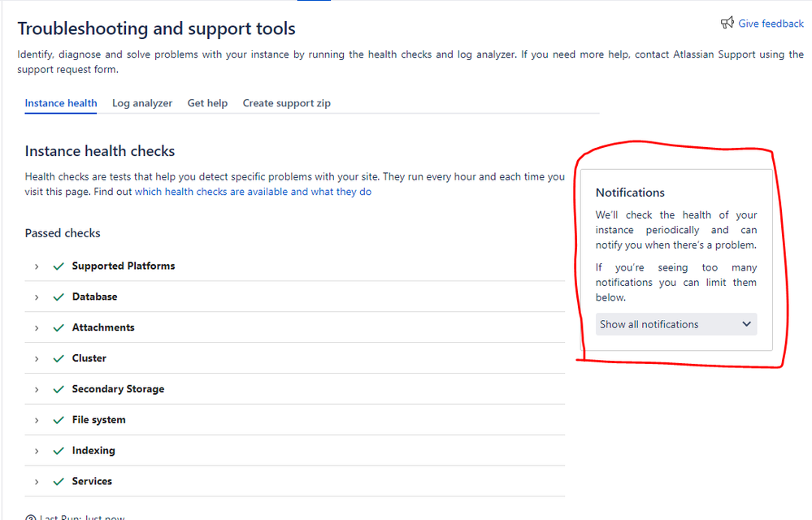Click the green checkmark beside File system
Screen dimensions: 812x520
pyautogui.click(x=59, y=420)
